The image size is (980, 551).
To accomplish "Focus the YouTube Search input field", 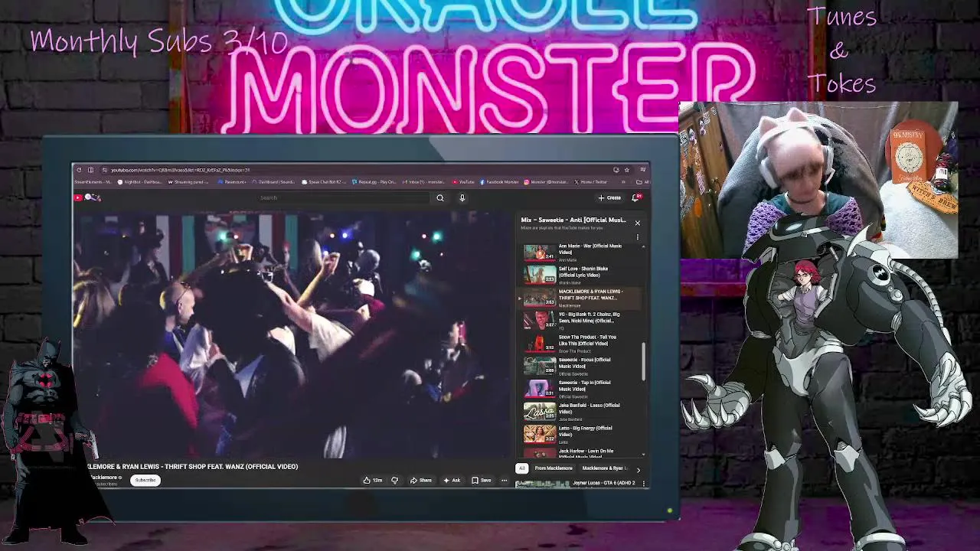I will [x=345, y=198].
